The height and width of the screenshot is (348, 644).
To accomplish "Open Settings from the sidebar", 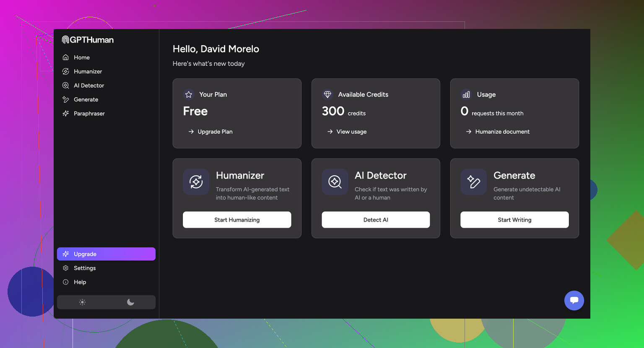I will [84, 268].
